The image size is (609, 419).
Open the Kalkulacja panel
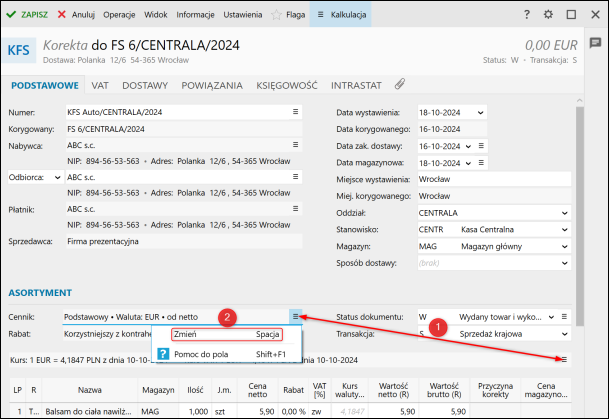pos(341,15)
